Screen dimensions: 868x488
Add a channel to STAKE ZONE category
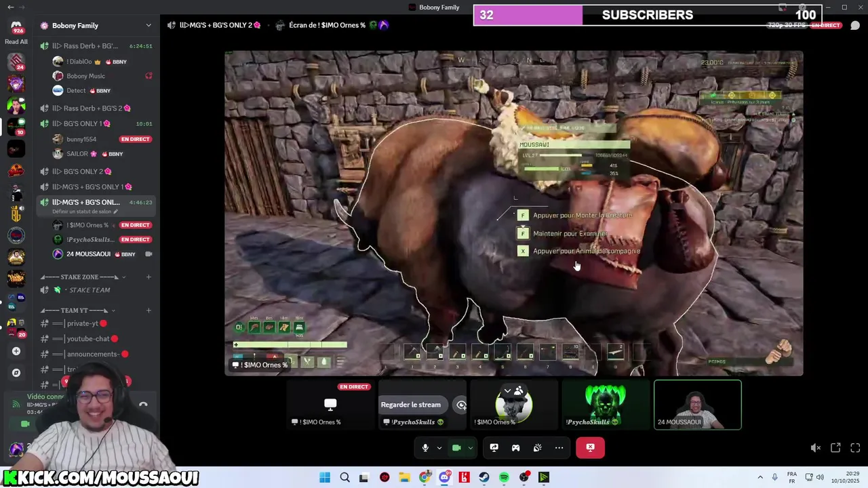pyautogui.click(x=149, y=277)
